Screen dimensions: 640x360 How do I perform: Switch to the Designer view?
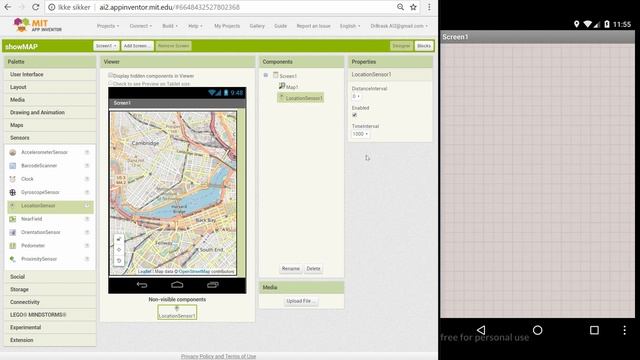click(401, 46)
